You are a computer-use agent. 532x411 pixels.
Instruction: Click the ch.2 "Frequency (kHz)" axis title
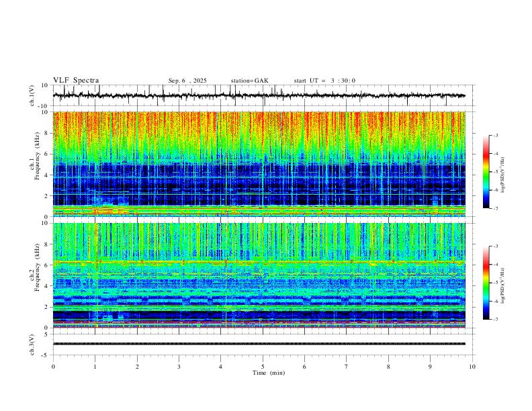[38, 267]
